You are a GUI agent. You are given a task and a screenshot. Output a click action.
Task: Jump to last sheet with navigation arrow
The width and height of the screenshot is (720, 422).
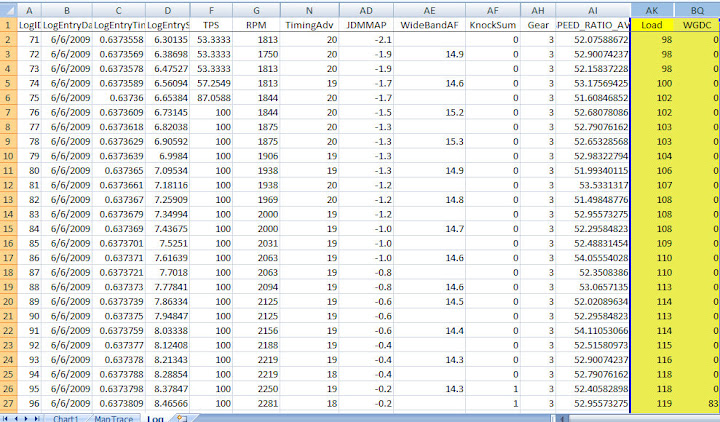(x=36, y=418)
